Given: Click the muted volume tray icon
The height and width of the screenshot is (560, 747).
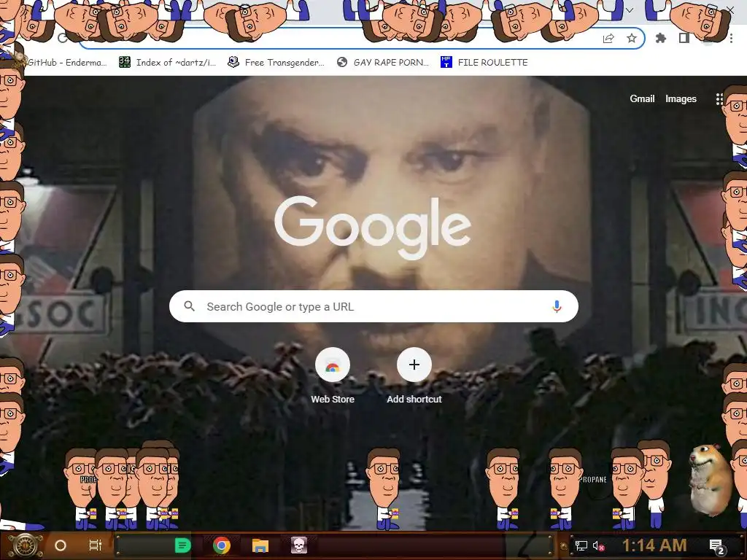Looking at the screenshot, I should (598, 545).
